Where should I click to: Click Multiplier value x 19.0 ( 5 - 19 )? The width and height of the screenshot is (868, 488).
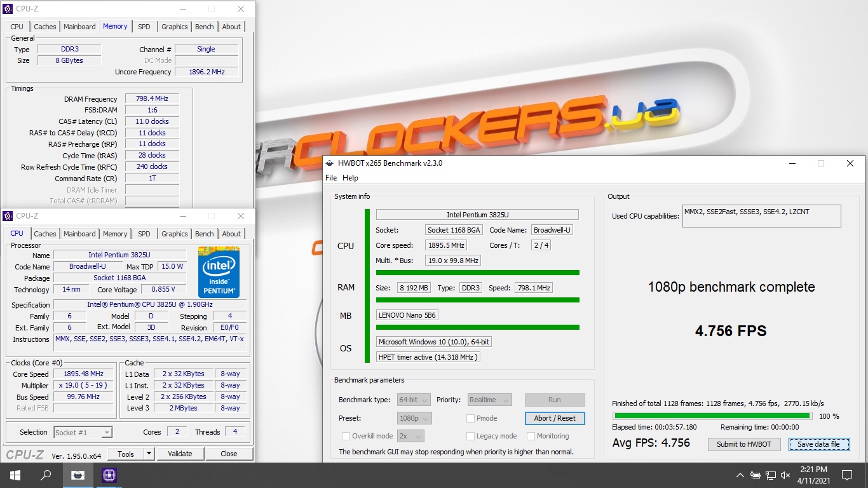click(x=83, y=386)
